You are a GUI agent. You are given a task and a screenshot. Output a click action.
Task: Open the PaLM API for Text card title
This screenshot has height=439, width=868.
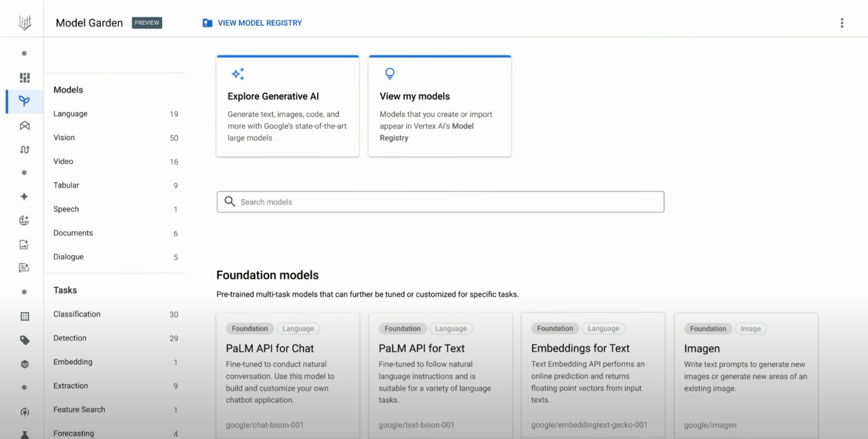pyautogui.click(x=422, y=348)
